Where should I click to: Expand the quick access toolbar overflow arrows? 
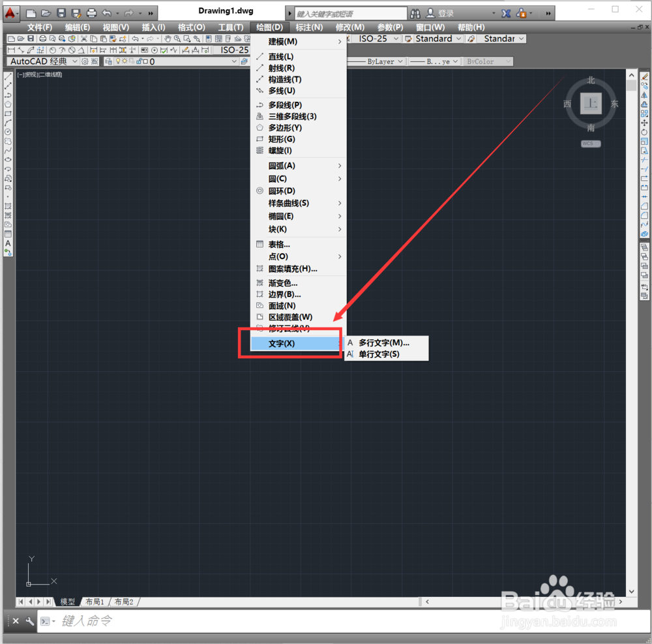151,13
